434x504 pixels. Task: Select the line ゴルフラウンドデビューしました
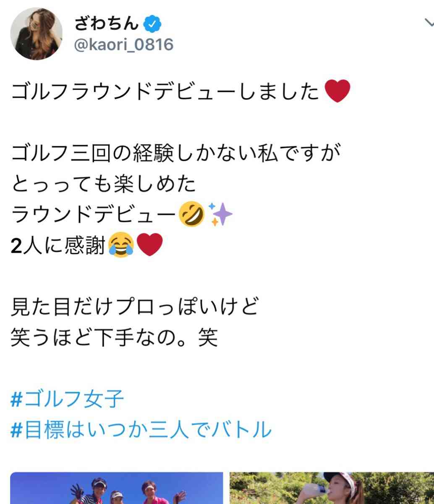(x=167, y=92)
